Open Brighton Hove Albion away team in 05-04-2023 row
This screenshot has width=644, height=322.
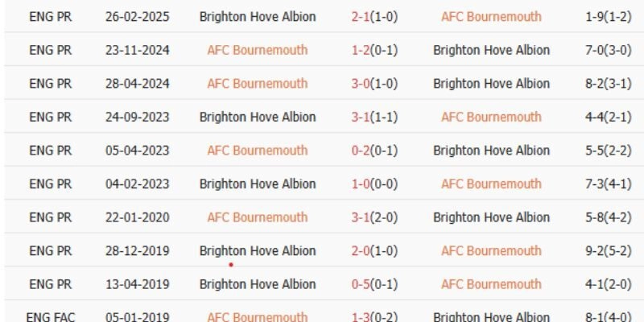(x=491, y=151)
